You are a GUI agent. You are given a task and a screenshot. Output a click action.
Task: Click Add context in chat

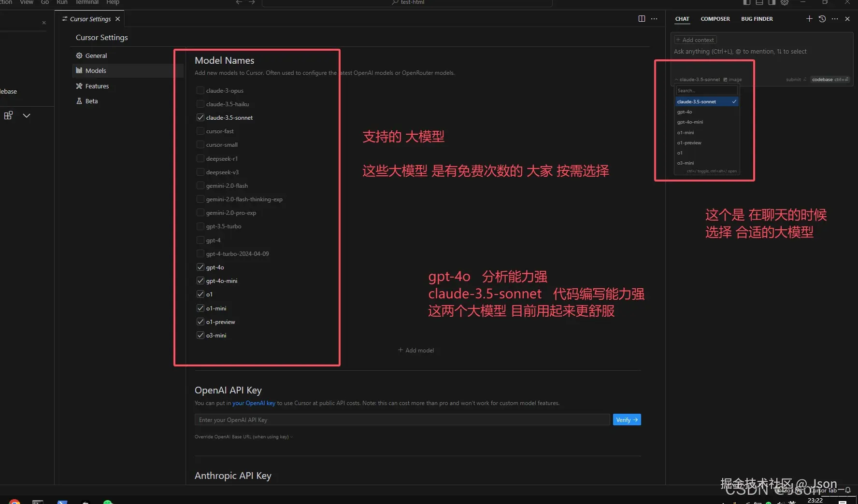(695, 40)
